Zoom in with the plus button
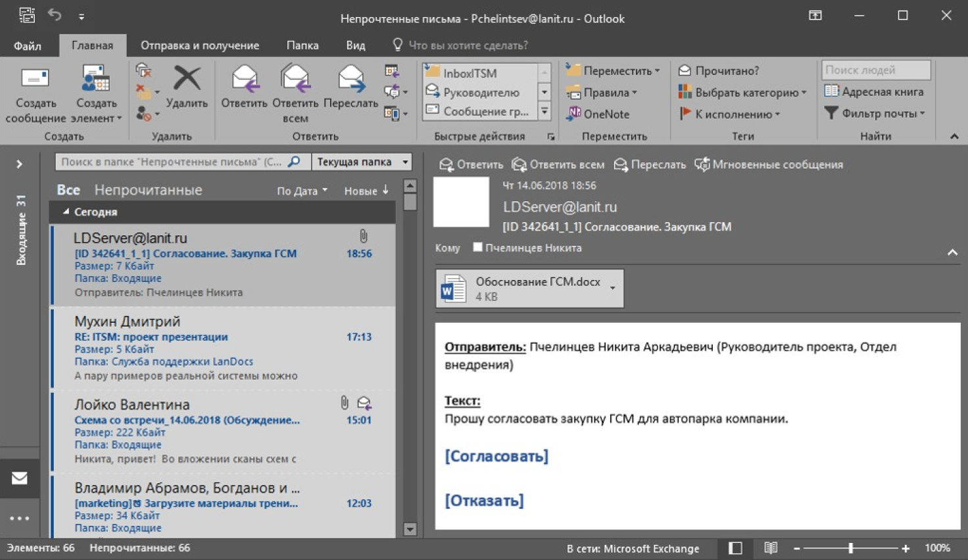Screen dimensions: 968x560 coord(906,548)
